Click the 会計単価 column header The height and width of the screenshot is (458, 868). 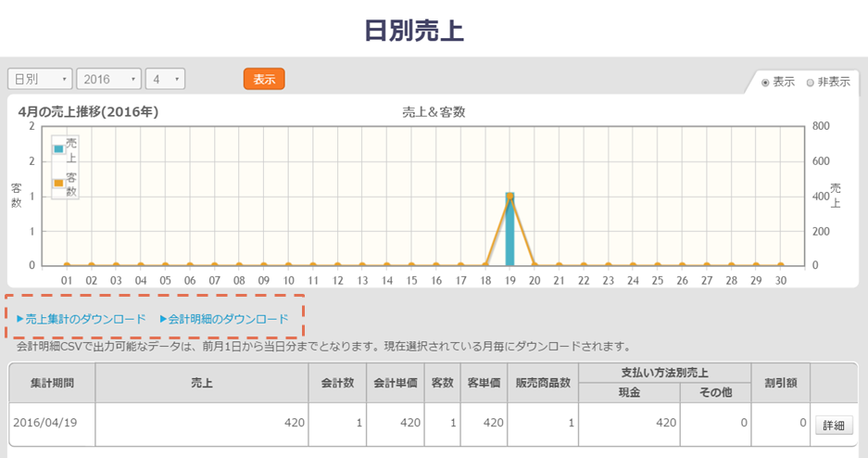click(x=396, y=383)
